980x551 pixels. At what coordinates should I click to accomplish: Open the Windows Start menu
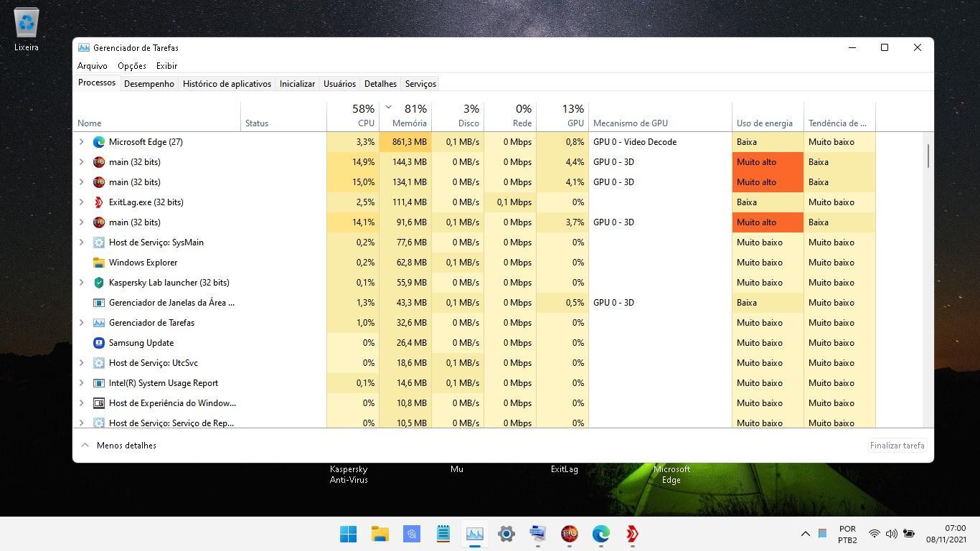[x=349, y=534]
